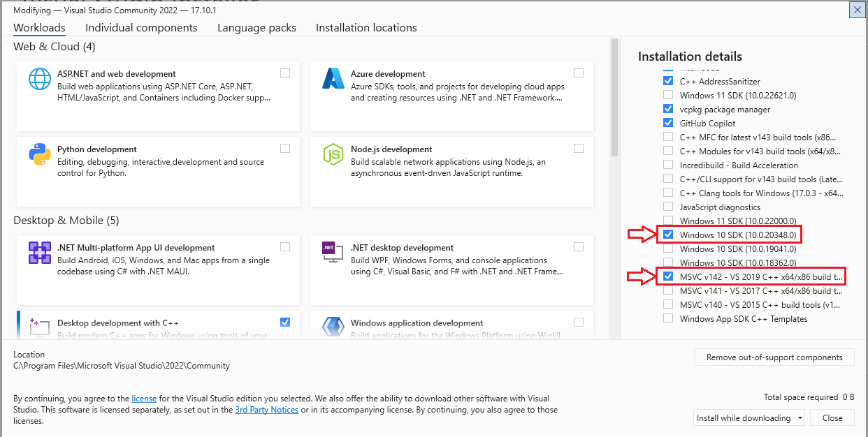This screenshot has width=868, height=437.
Task: Check Windows 11 SDK (10.0.22000.0)
Action: pos(668,221)
